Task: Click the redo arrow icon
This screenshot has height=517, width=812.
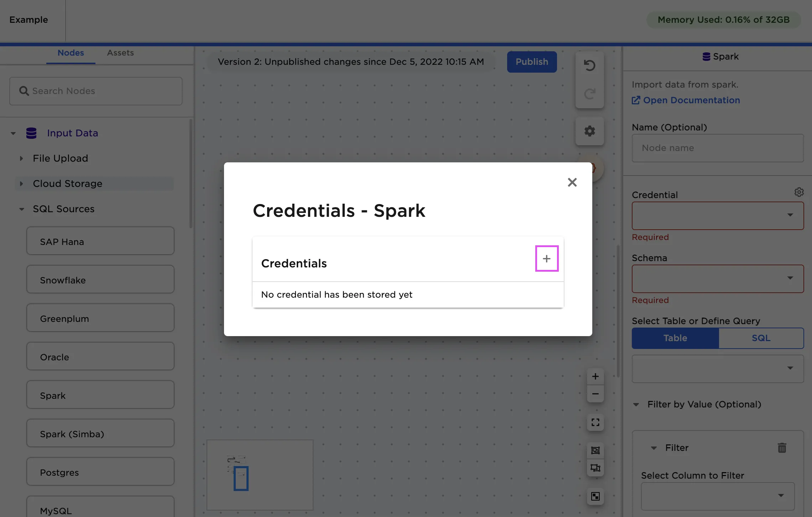Action: [x=589, y=94]
